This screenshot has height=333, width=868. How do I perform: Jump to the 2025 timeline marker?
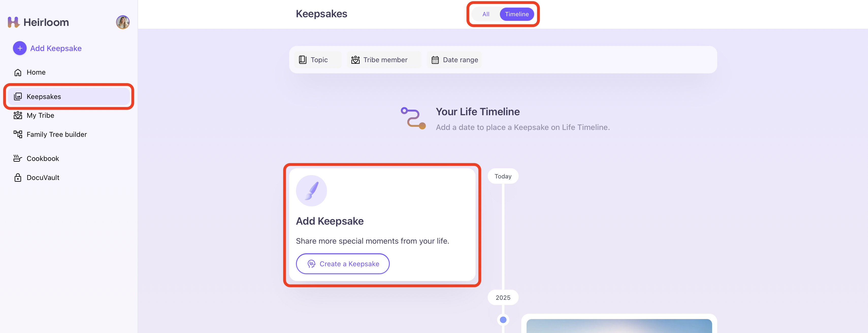(x=503, y=298)
